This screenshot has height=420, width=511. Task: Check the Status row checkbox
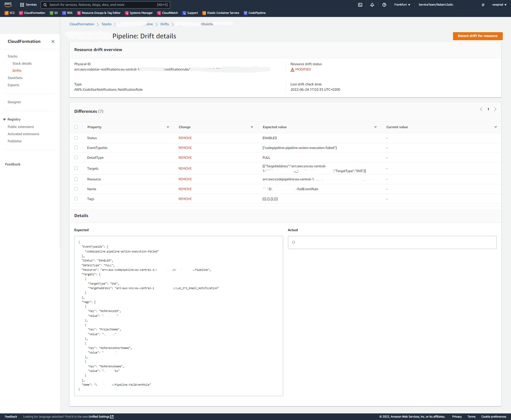click(x=76, y=138)
